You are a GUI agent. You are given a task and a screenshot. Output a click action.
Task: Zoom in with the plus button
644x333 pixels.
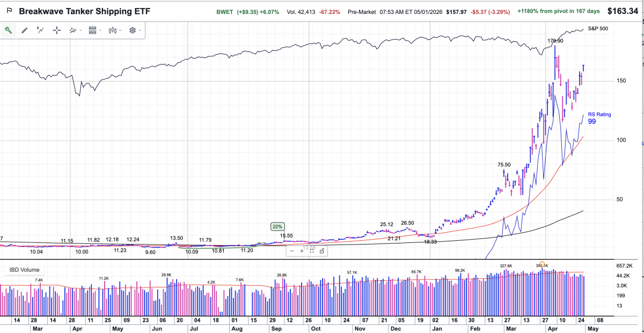point(302,250)
